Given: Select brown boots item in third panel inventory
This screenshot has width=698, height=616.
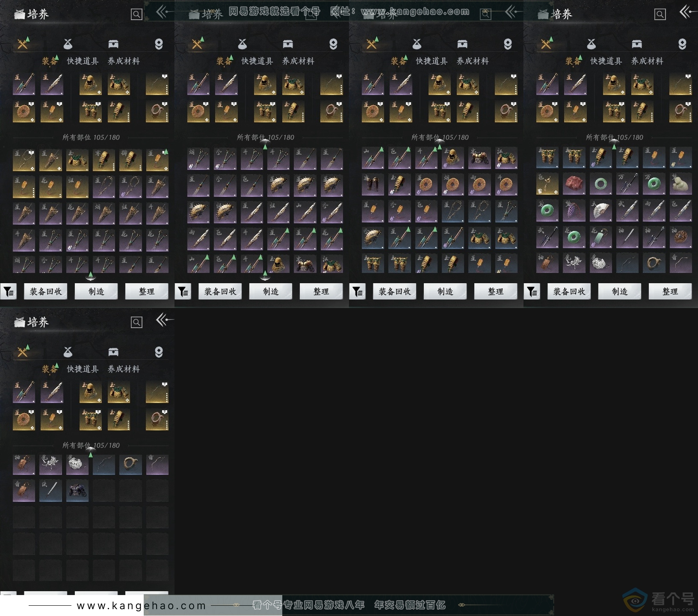Looking at the screenshot, I should coord(373,184).
